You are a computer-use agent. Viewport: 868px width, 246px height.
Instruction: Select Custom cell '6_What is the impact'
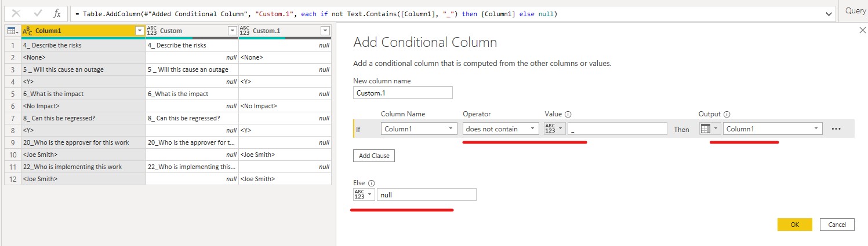tap(192, 94)
